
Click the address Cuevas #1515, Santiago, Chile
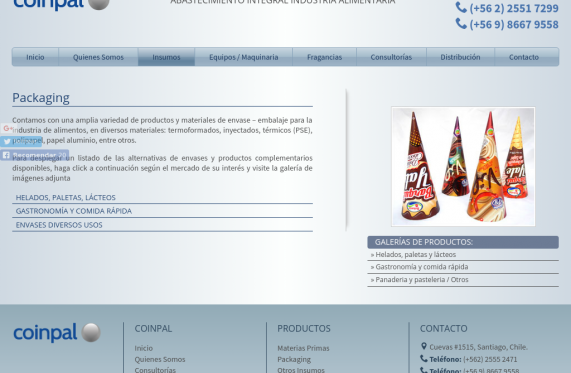click(478, 347)
